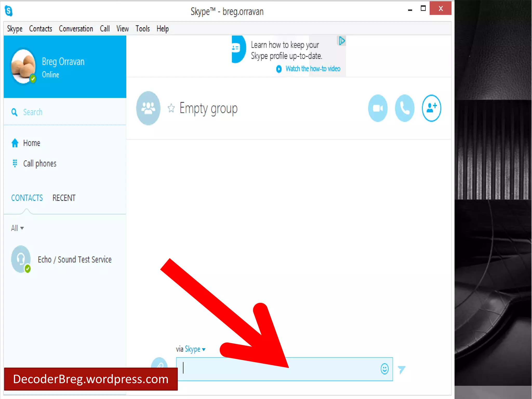This screenshot has height=399, width=532.
Task: Close the Skype window
Action: [441, 8]
